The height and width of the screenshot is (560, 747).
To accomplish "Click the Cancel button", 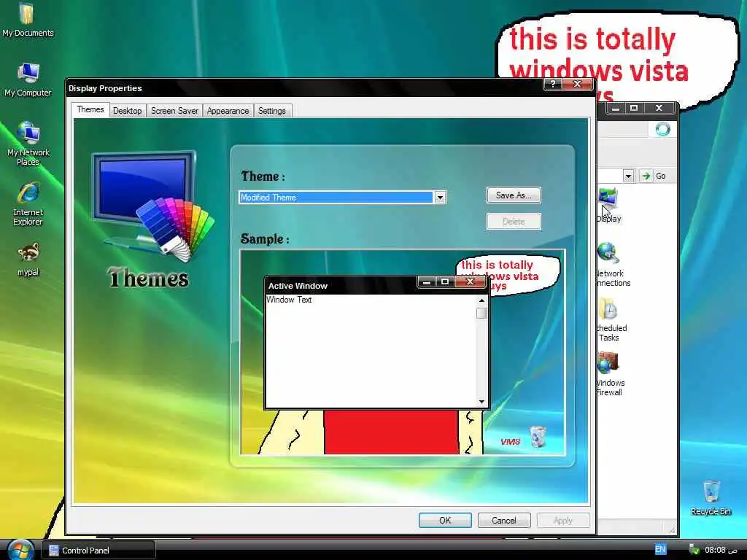I will [x=504, y=521].
